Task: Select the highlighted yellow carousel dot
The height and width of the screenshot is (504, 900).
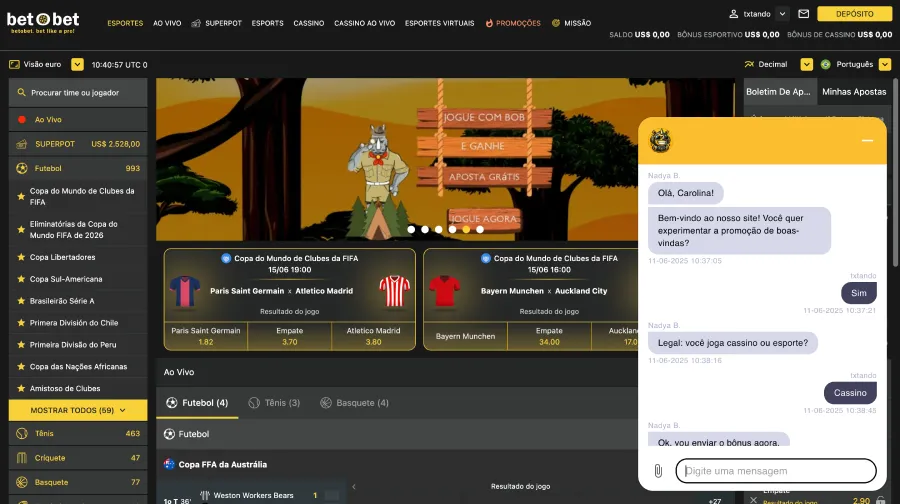Action: coord(466,230)
